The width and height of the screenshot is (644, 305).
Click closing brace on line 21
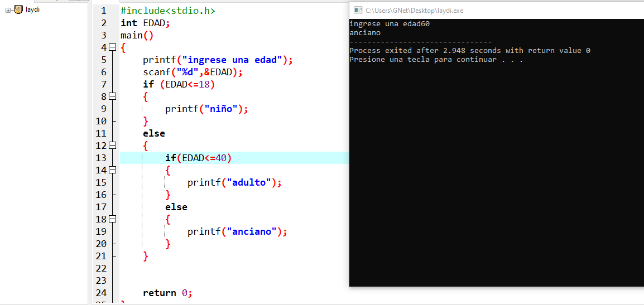146,256
